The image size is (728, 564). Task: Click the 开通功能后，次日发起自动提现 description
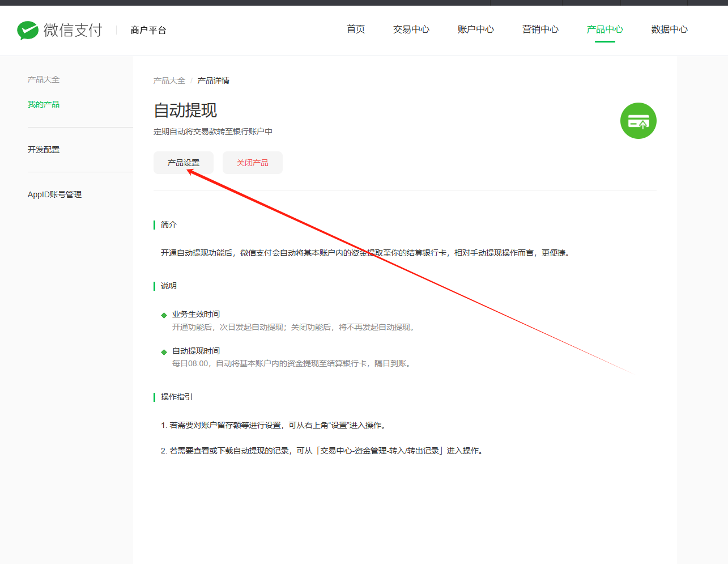[x=295, y=327]
